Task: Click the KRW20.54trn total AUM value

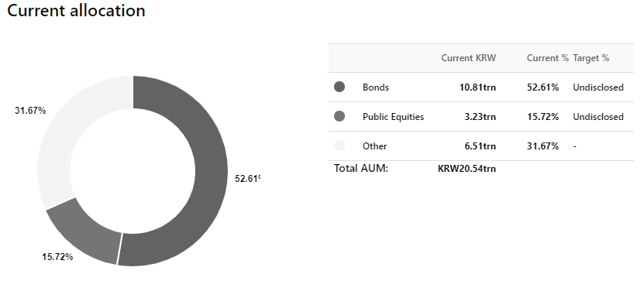Action: [467, 169]
